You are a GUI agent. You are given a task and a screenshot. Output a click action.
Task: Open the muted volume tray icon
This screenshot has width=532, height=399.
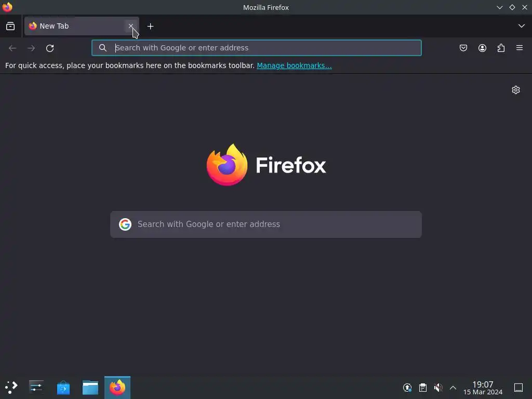coord(438,388)
